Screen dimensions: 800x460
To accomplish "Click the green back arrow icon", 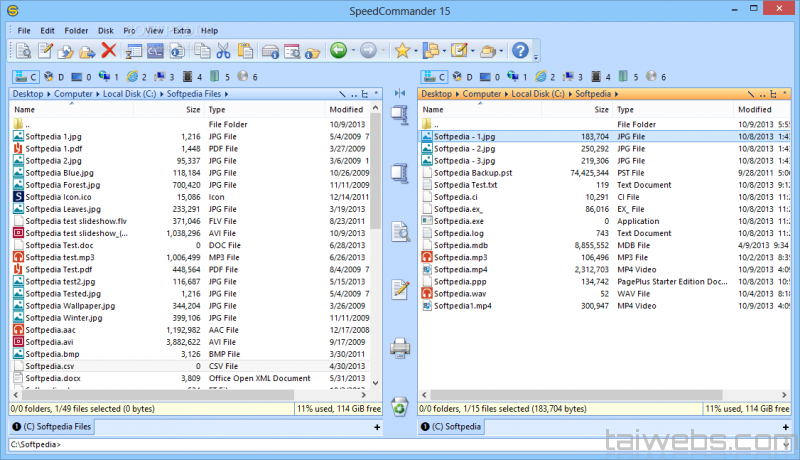I will pyautogui.click(x=338, y=51).
